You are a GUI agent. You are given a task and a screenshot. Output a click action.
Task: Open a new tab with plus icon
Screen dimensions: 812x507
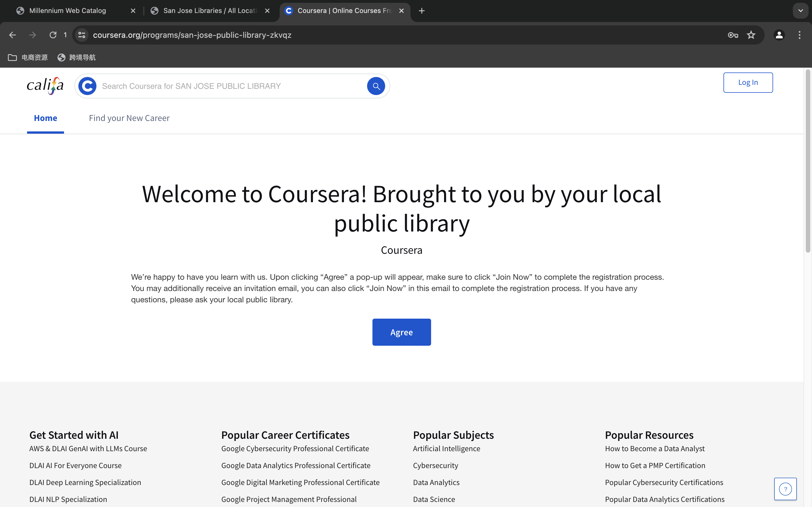click(x=422, y=11)
